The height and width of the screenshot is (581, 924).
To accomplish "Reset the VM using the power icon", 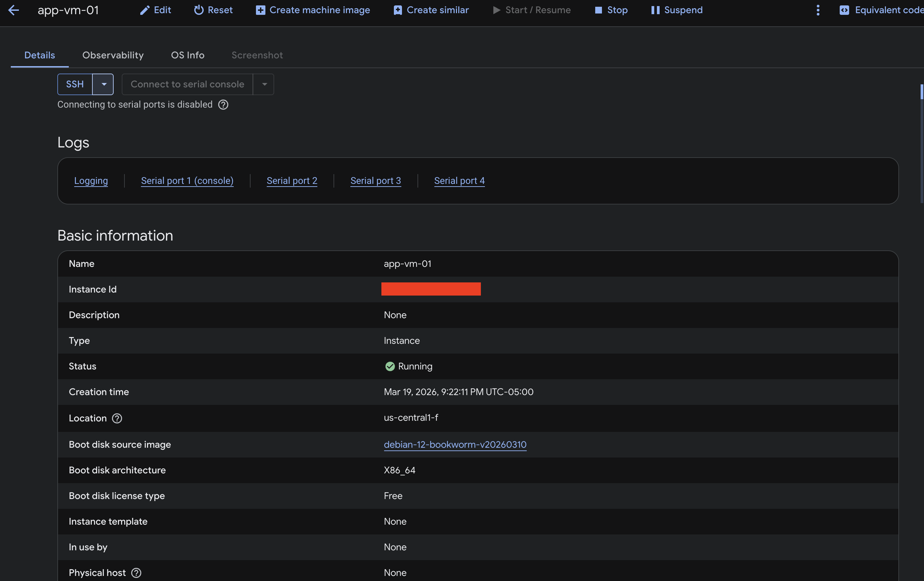I will [x=199, y=10].
